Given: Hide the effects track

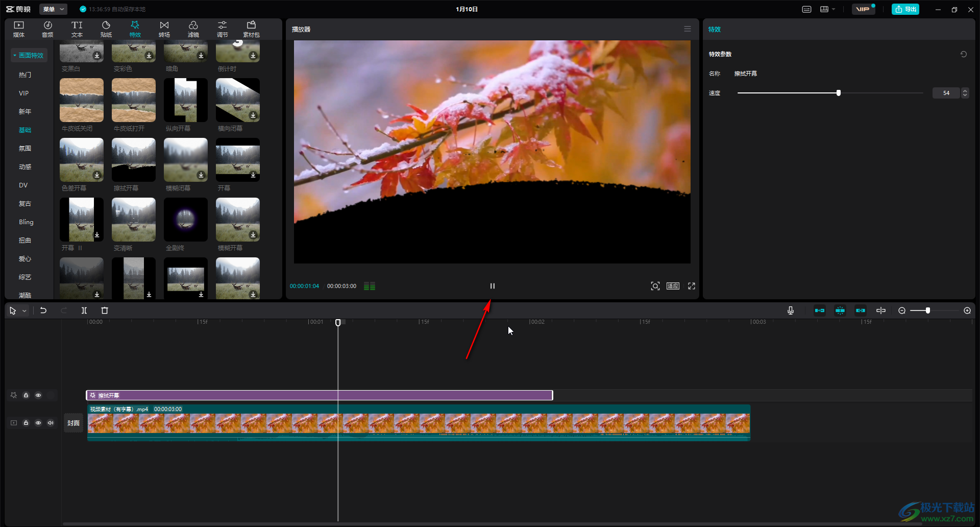Looking at the screenshot, I should point(38,395).
